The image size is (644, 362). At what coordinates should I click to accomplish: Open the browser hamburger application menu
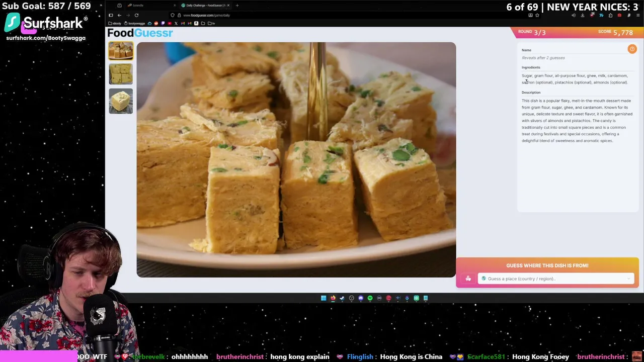(638, 15)
